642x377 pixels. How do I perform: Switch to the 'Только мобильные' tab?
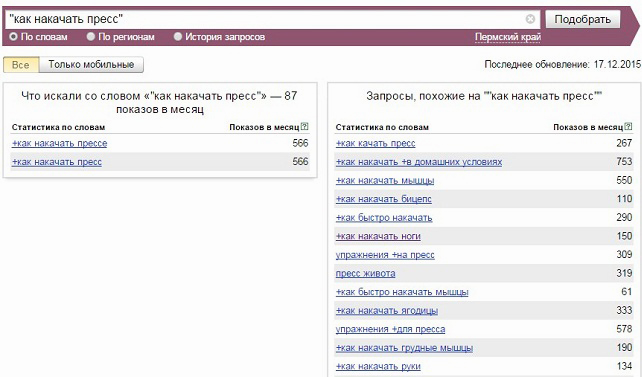point(91,65)
